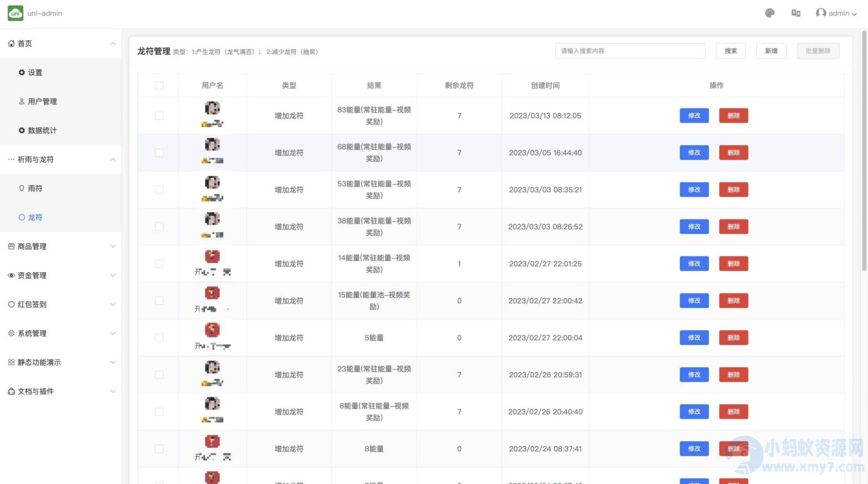Click the 剩余龙符 column header
This screenshot has width=868, height=484.
click(459, 85)
